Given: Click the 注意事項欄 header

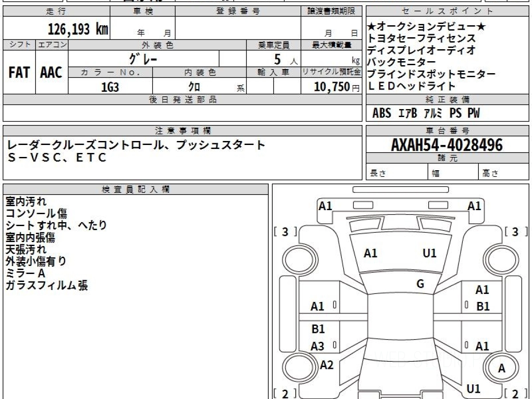Looking at the screenshot, I should click(182, 131).
